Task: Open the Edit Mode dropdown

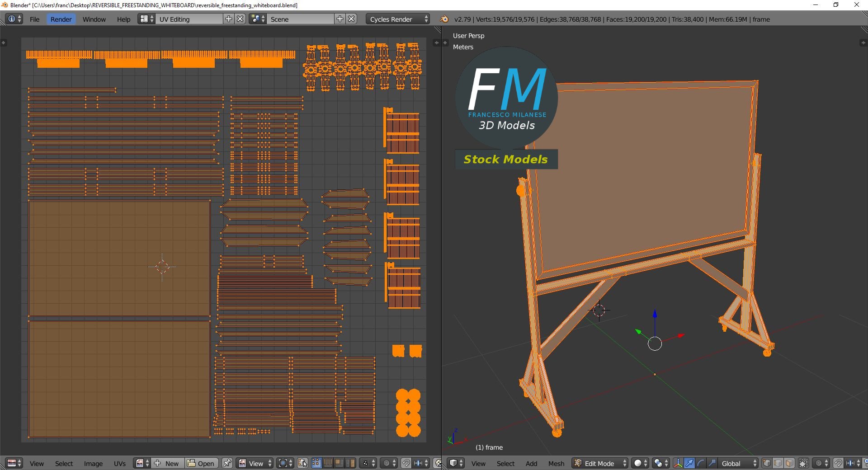Action: (599, 463)
